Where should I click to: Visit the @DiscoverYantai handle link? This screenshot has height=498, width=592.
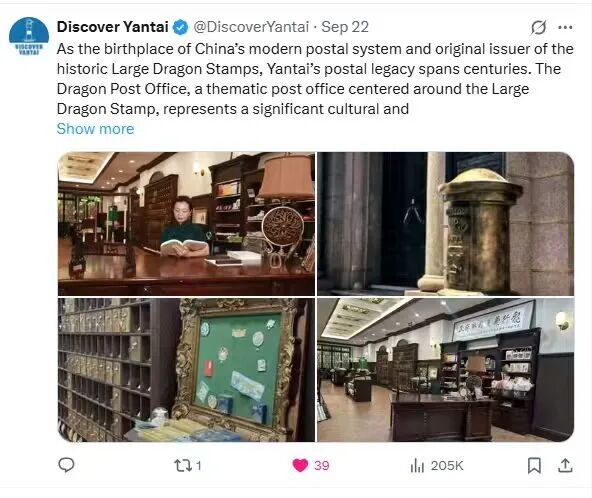(251, 27)
